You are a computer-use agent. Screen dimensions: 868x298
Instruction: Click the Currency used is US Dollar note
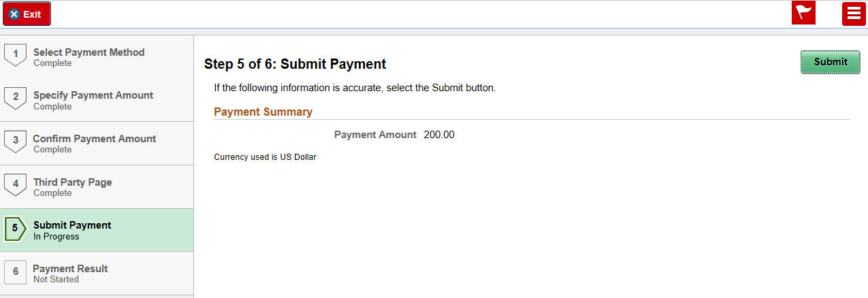point(265,157)
